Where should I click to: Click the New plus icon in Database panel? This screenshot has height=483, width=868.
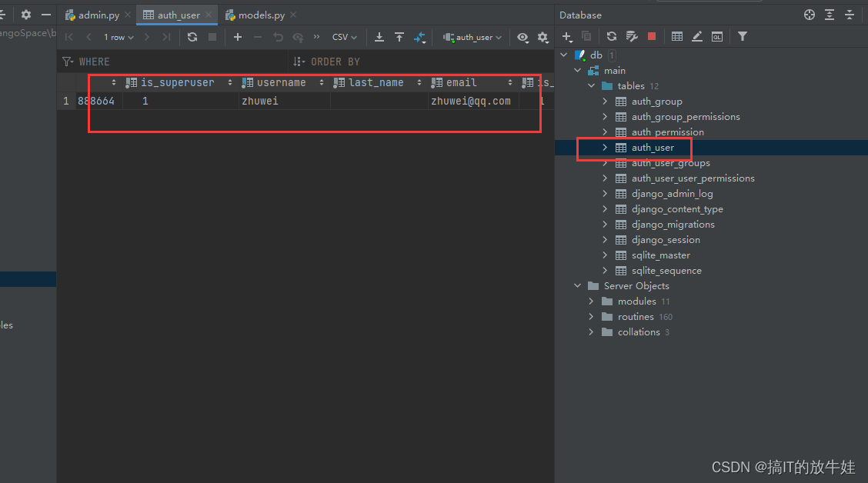point(566,36)
